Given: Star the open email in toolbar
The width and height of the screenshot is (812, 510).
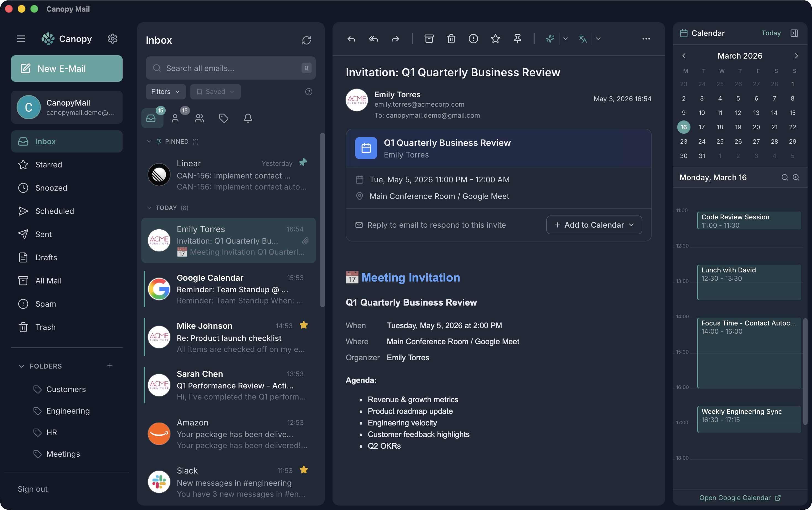Looking at the screenshot, I should point(495,39).
